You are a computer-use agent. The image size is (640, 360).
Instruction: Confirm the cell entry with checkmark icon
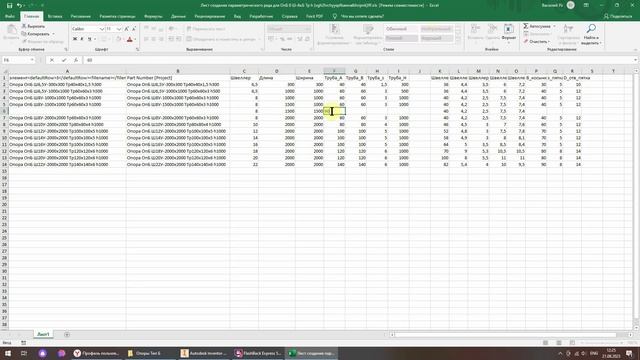[64, 60]
